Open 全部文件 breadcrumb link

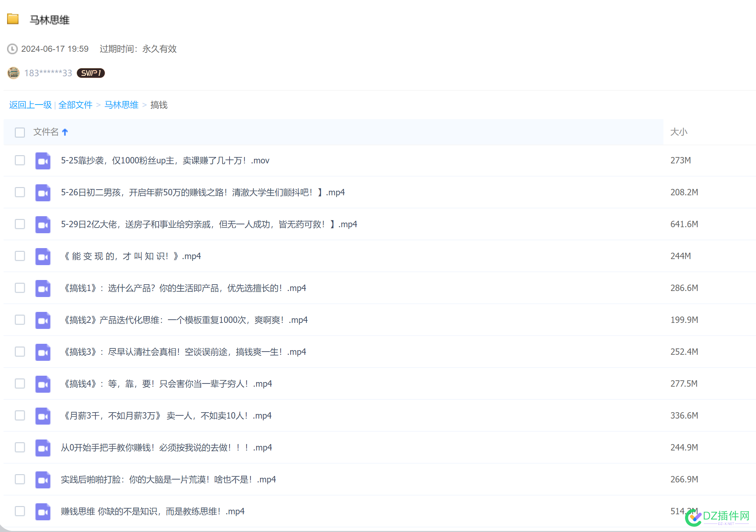tap(75, 105)
